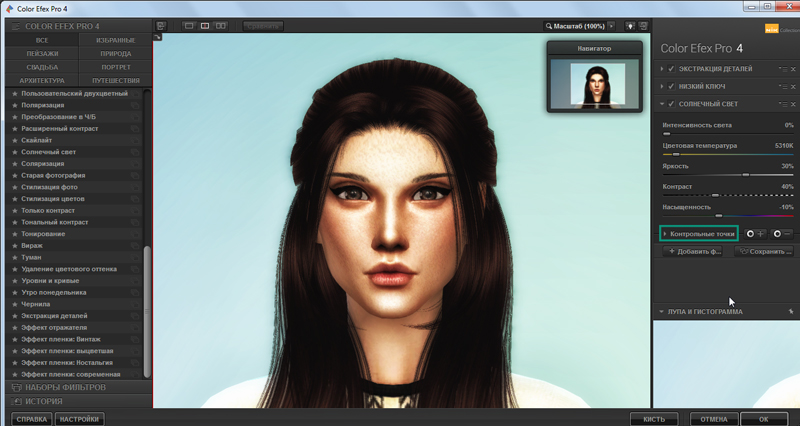Select the ВСЕ category tab
The height and width of the screenshot is (426, 800).
point(42,40)
